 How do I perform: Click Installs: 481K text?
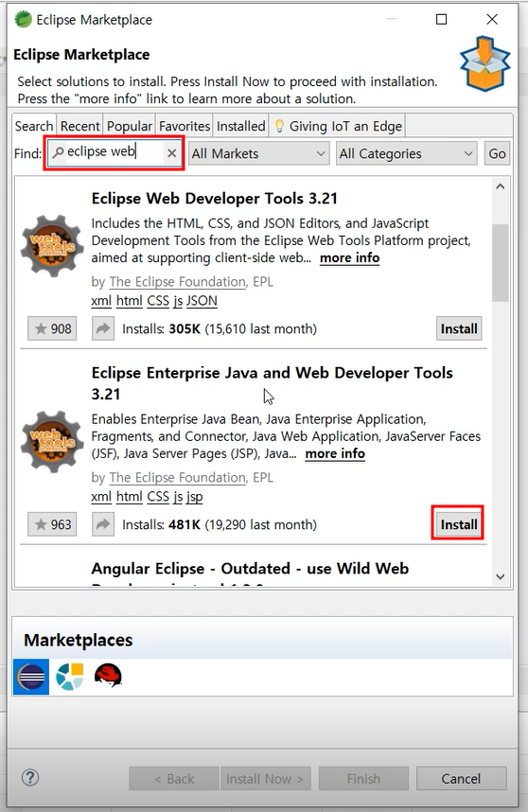(x=219, y=524)
